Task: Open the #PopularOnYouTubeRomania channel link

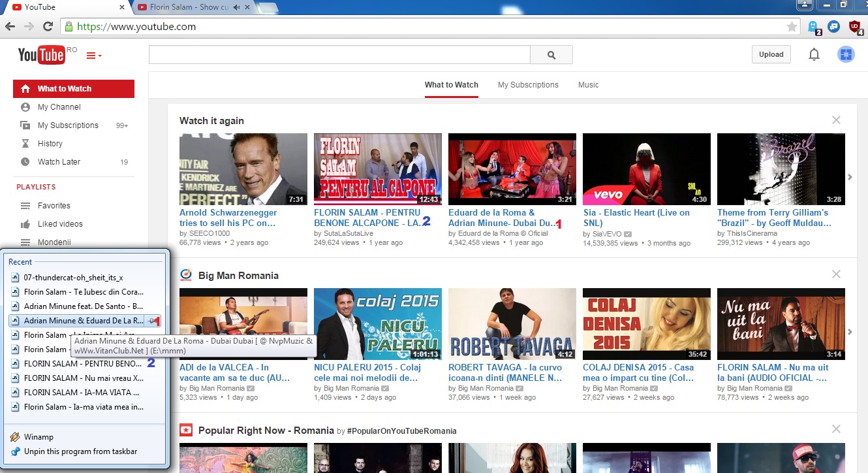Action: click(x=401, y=431)
